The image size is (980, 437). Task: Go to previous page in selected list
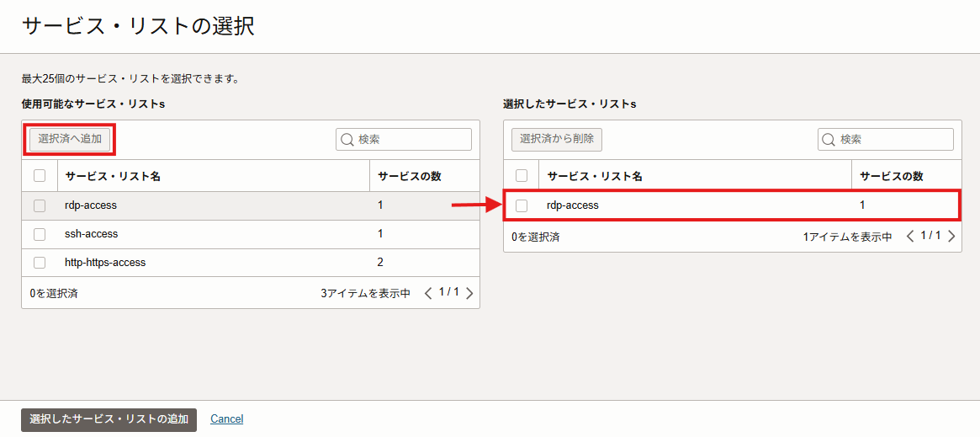910,237
